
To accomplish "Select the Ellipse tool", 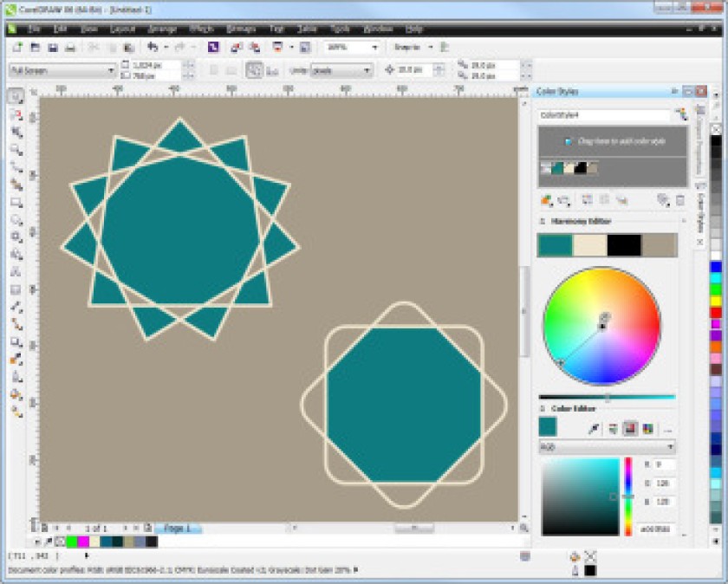I will tap(16, 220).
